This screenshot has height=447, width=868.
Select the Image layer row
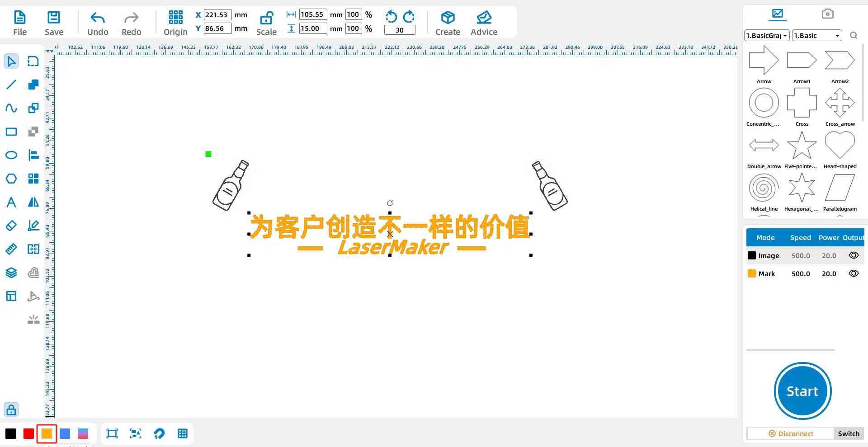pyautogui.click(x=805, y=255)
